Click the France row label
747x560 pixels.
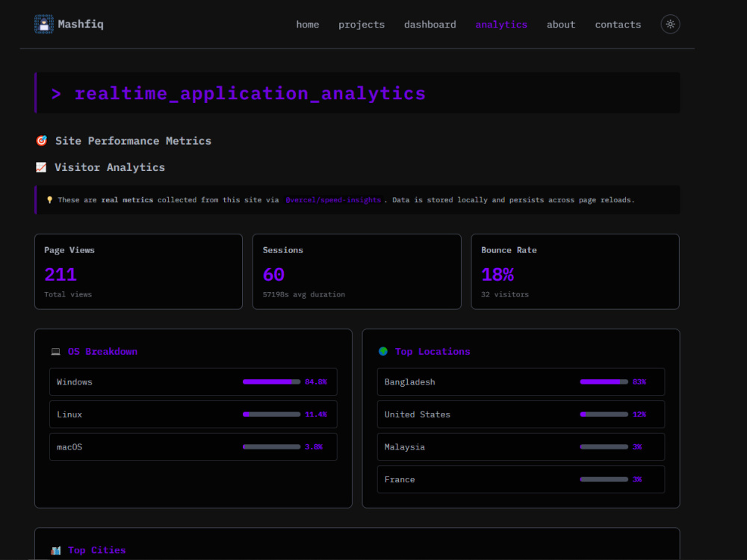point(400,479)
